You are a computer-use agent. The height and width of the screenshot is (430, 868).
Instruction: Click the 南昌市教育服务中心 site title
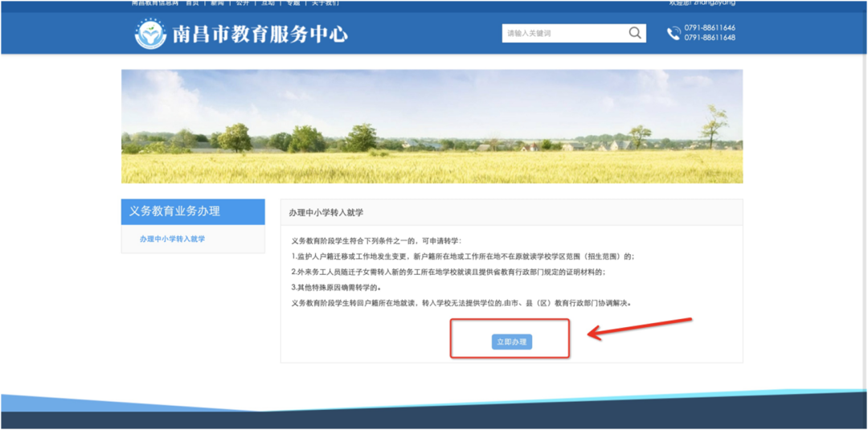click(x=260, y=35)
